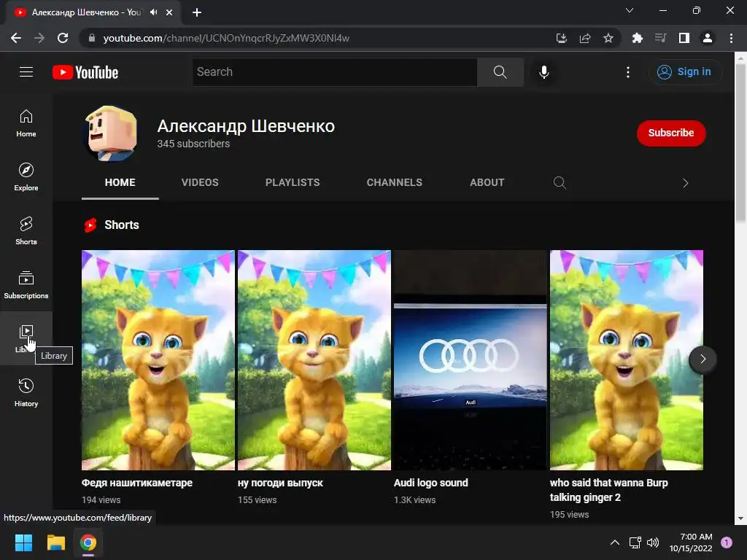Open media control icon in Chrome toolbar
Viewport: 747px width, 560px height.
pos(661,38)
